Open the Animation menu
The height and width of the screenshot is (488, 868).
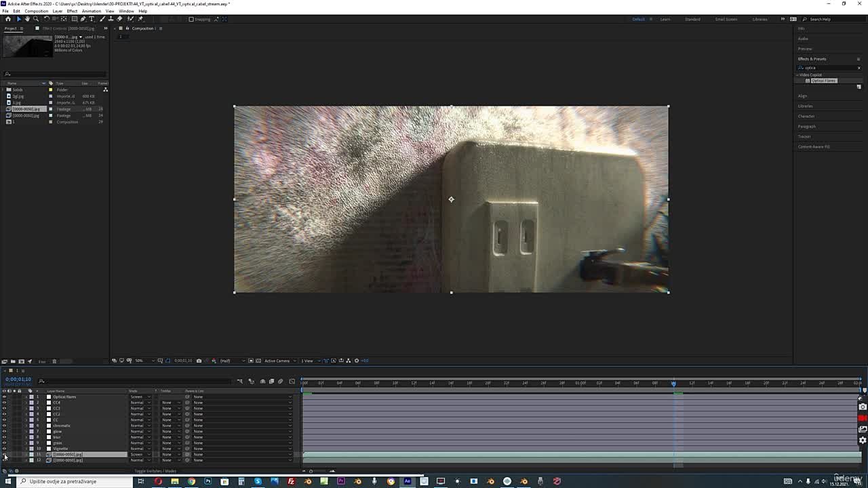pos(91,11)
